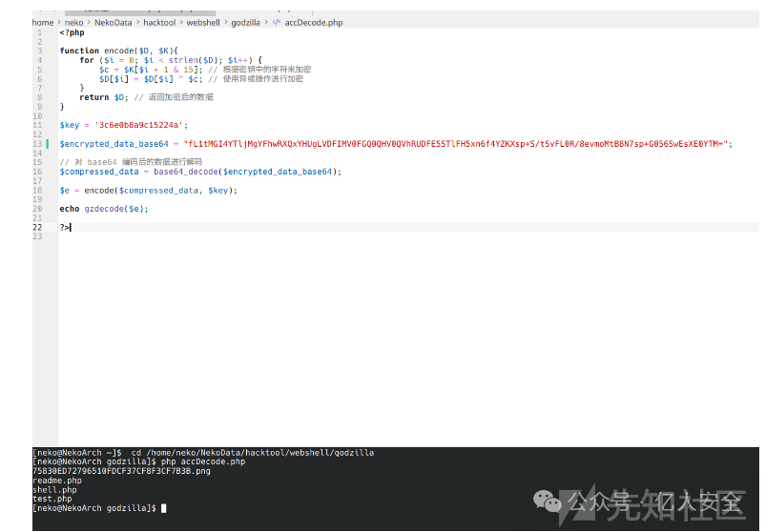Screen dimensions: 765x532
Task: Click line number 1 in the gutter
Action: [x=39, y=32]
